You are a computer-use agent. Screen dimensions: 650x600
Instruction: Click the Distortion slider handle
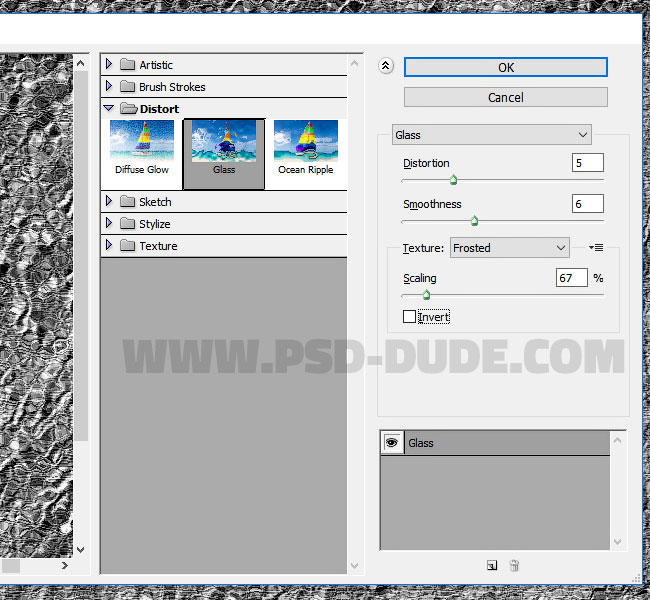point(454,180)
